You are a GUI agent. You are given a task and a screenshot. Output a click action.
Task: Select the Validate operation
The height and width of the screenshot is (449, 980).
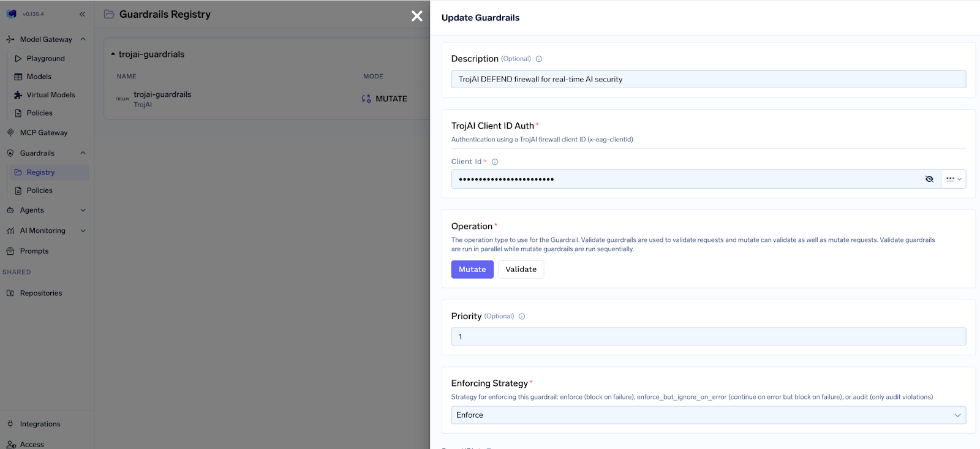[521, 270]
